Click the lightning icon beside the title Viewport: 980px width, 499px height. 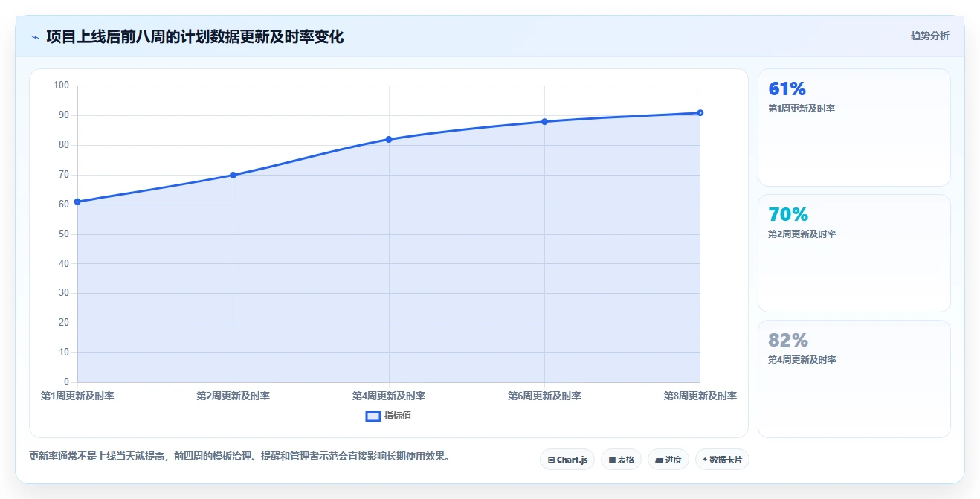point(35,37)
